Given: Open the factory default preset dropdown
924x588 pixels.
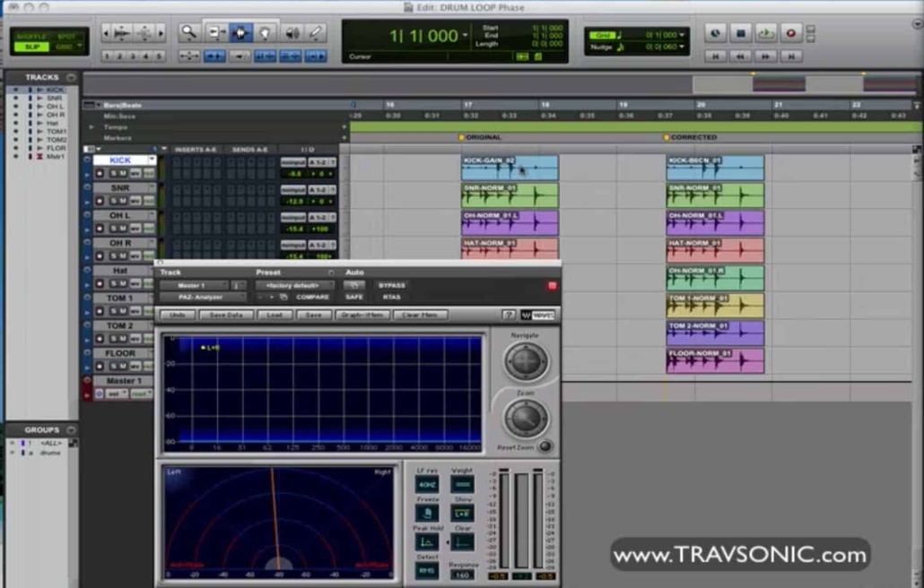Looking at the screenshot, I should pos(293,285).
